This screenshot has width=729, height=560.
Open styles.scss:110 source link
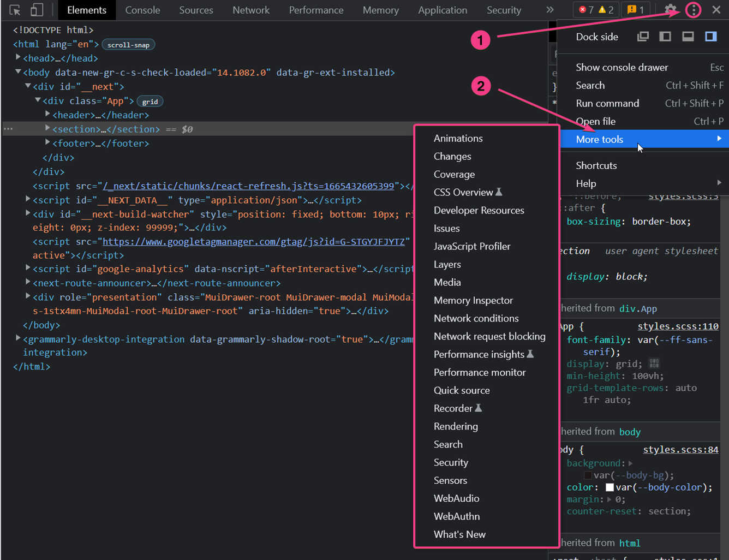coord(678,326)
